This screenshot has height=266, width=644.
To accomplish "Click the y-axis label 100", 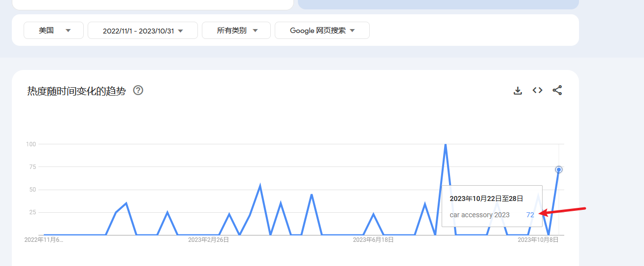I will coord(32,144).
